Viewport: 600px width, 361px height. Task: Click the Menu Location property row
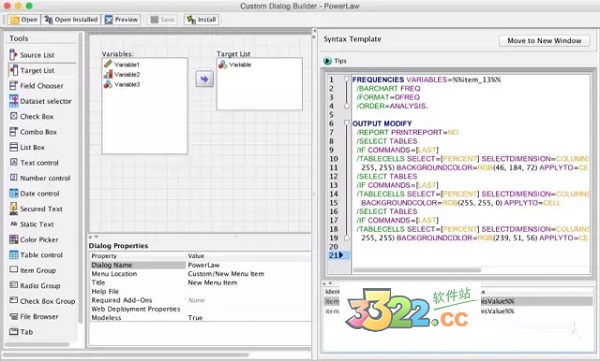tap(200, 274)
